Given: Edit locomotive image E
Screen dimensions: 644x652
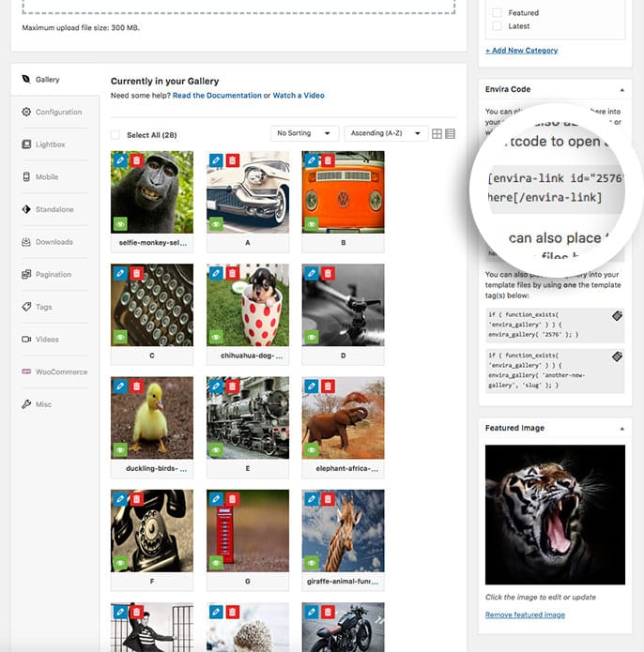Looking at the screenshot, I should 216,386.
